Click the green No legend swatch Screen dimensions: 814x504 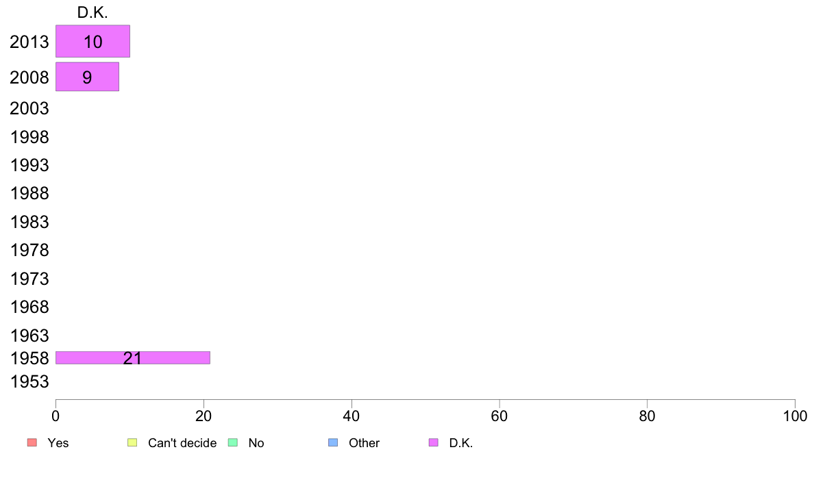pos(233,442)
